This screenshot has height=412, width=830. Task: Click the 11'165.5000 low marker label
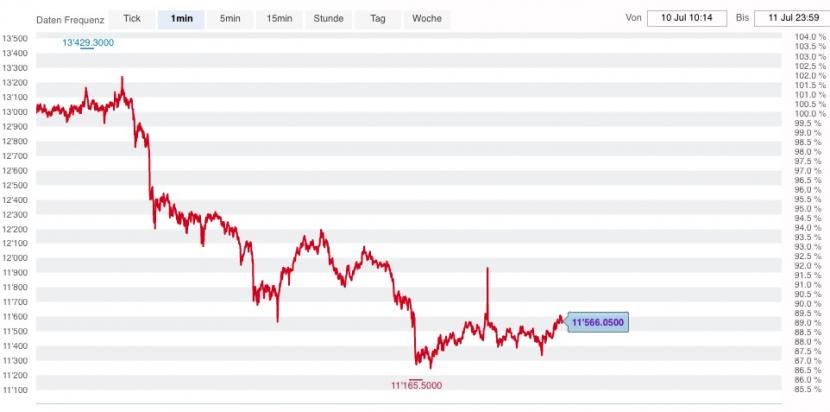tap(417, 386)
